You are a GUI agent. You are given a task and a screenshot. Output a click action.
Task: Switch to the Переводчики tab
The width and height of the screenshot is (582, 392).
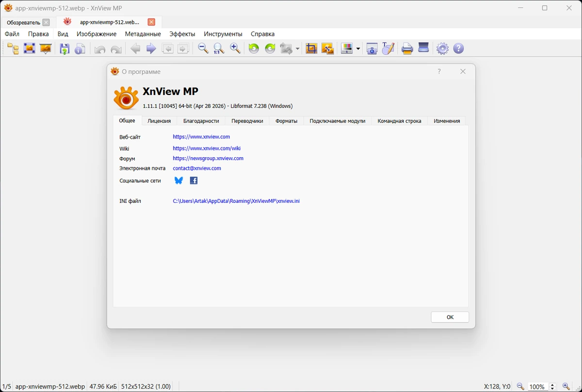247,121
